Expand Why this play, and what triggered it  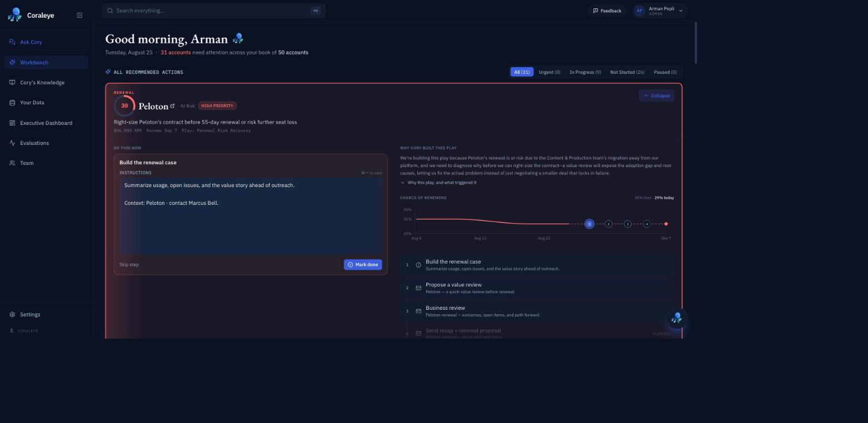pyautogui.click(x=438, y=183)
